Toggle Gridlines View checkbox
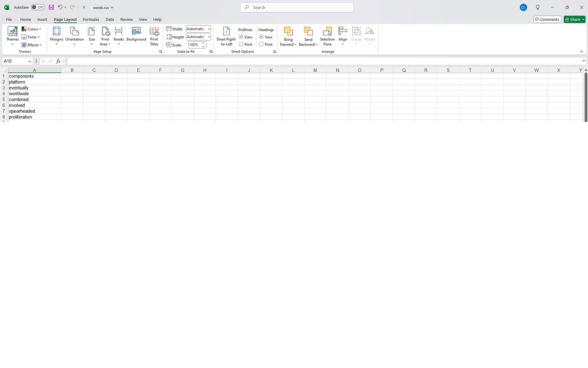This screenshot has width=588, height=368. (x=241, y=37)
